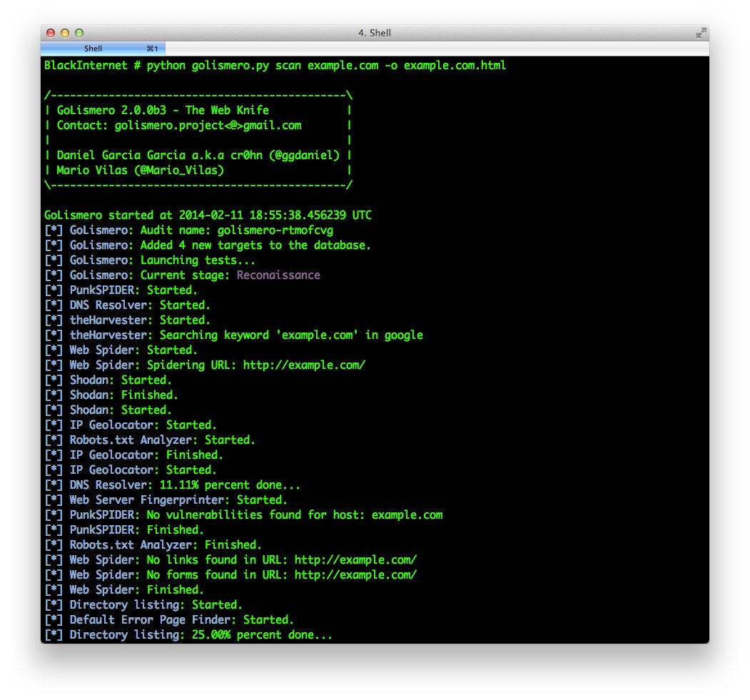Click 'Robots.txt Analyzer: Started.' line
The height and width of the screenshot is (700, 750).
(x=150, y=440)
